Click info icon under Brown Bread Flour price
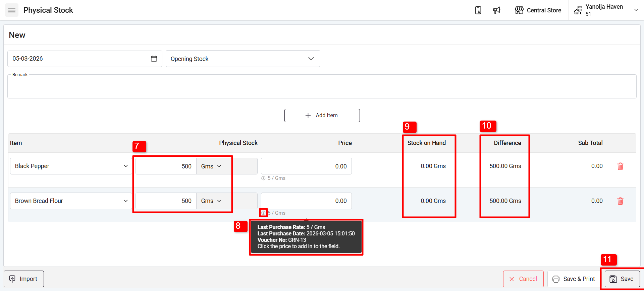This screenshot has height=291, width=644. [263, 213]
